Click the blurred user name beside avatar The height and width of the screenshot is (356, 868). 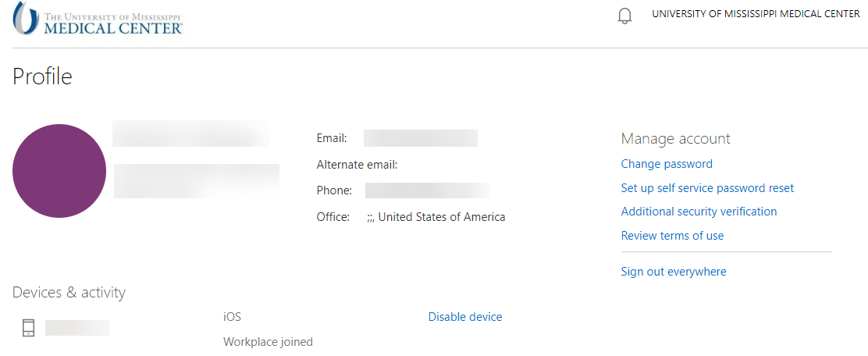pos(191,134)
